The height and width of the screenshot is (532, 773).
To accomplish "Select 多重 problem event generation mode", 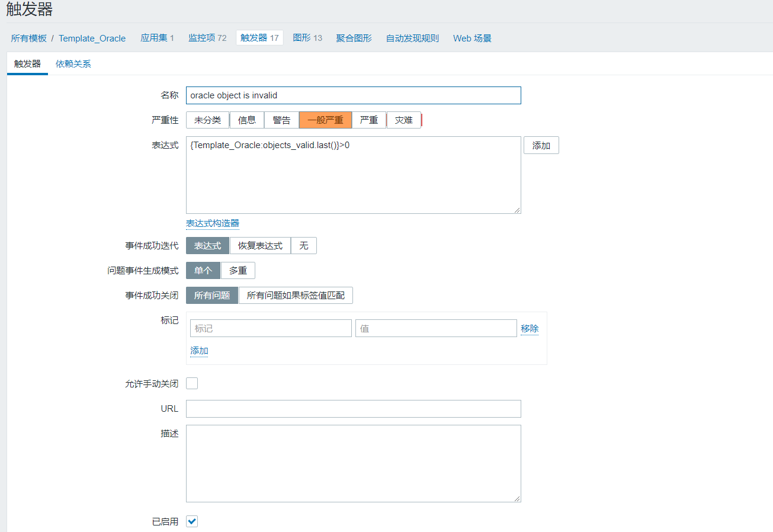I will point(238,270).
